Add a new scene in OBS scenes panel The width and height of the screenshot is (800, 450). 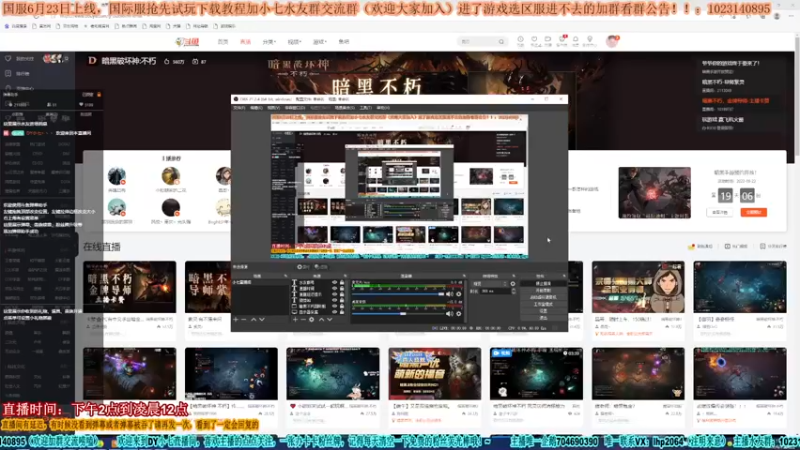coord(236,319)
